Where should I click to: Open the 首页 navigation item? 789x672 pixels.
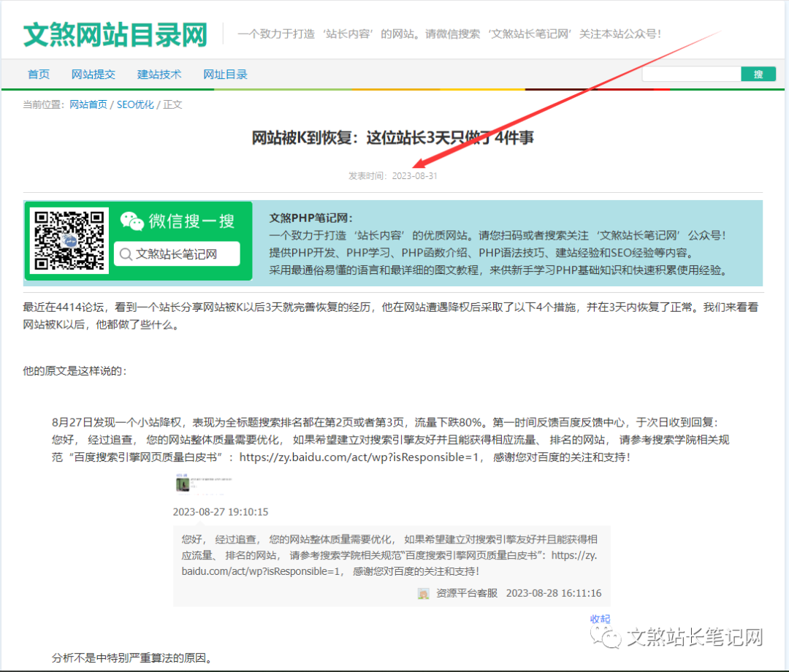38,74
